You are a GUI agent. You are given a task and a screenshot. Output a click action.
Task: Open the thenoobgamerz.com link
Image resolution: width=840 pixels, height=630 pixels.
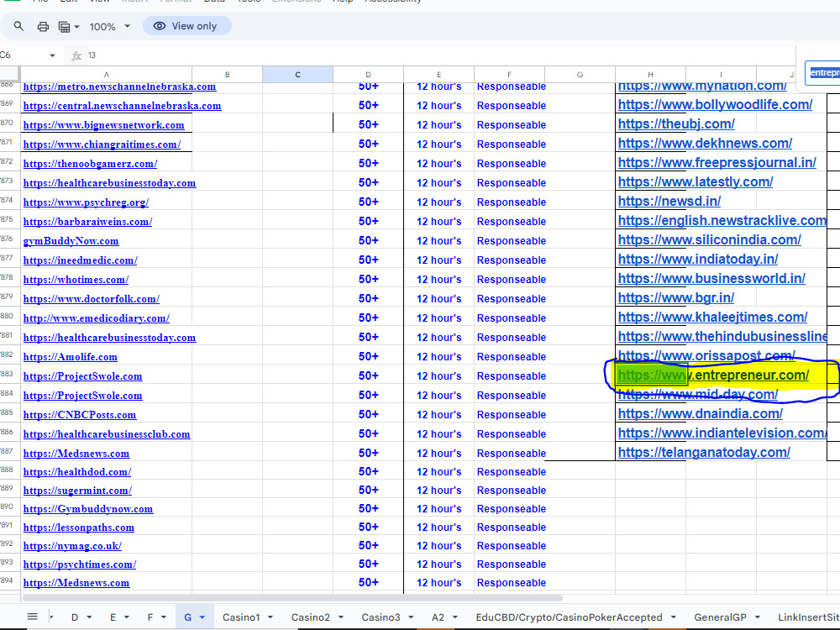(x=90, y=164)
